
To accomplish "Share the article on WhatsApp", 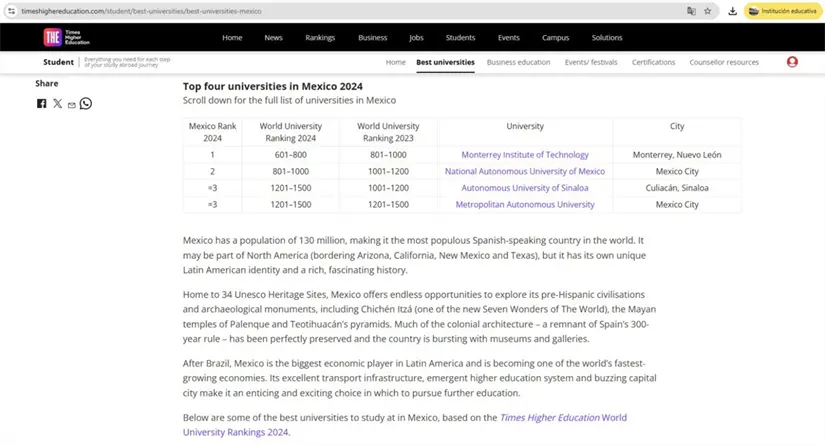I will (86, 104).
